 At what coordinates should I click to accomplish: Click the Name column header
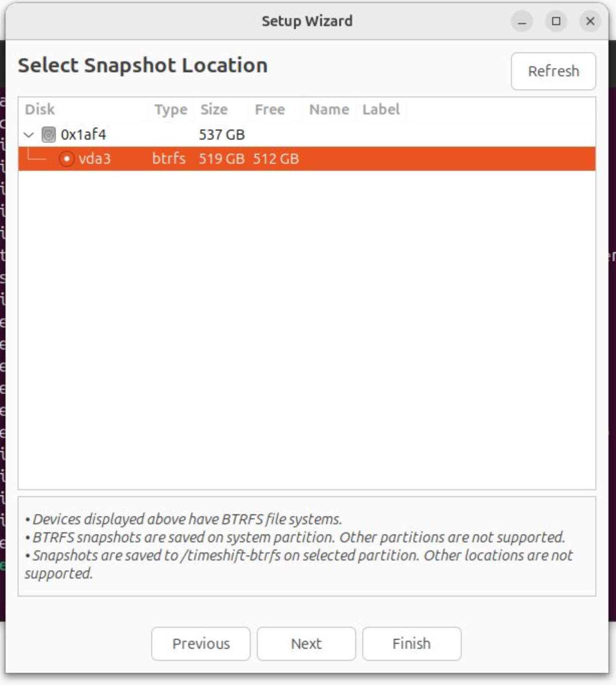[x=329, y=109]
